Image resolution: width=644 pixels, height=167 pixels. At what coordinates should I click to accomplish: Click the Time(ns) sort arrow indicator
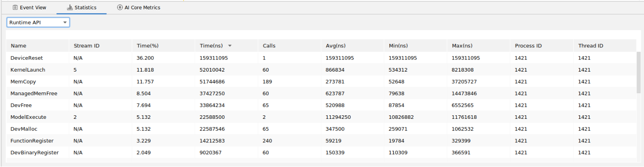click(230, 46)
